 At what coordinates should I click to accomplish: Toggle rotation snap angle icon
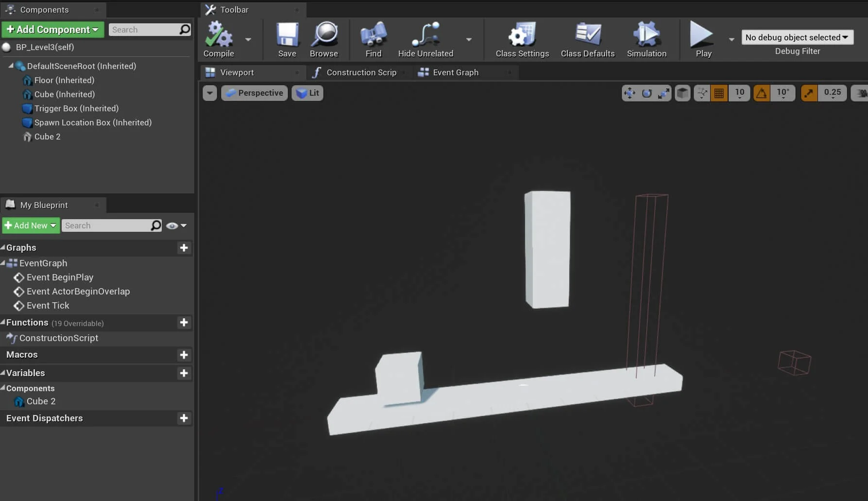(761, 93)
